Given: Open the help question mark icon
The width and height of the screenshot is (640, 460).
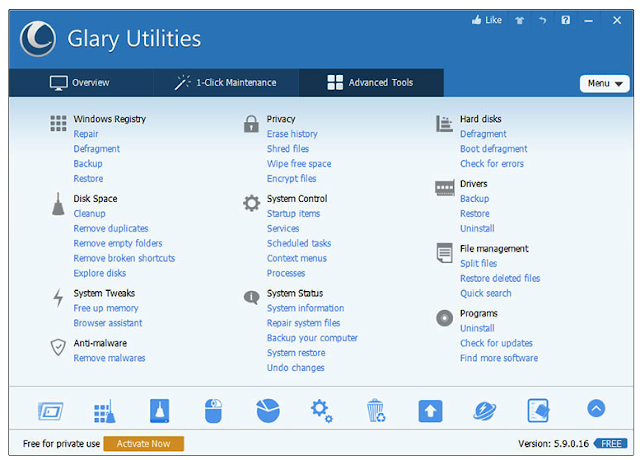Looking at the screenshot, I should pyautogui.click(x=565, y=20).
